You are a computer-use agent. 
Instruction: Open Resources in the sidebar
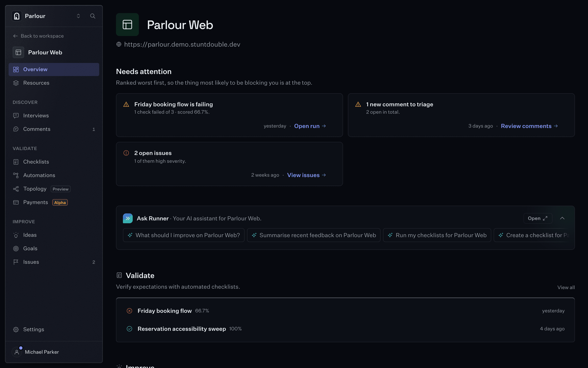click(x=54, y=83)
